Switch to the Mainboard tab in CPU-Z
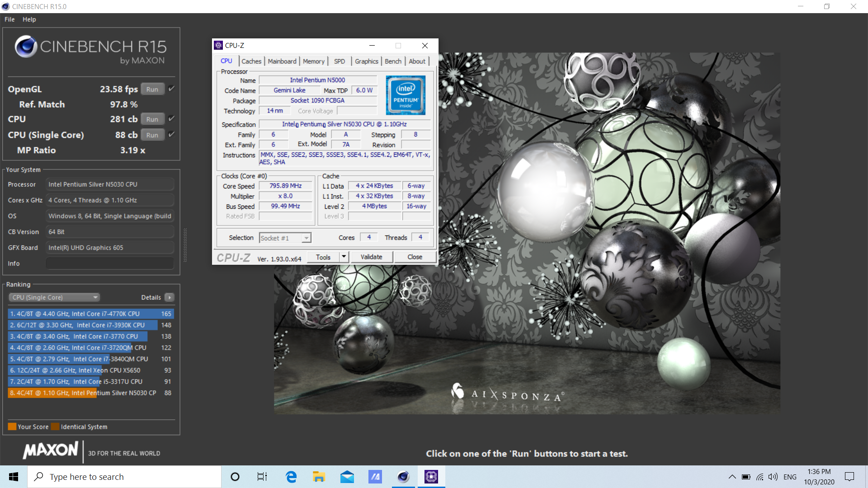This screenshot has width=868, height=488. click(x=282, y=61)
